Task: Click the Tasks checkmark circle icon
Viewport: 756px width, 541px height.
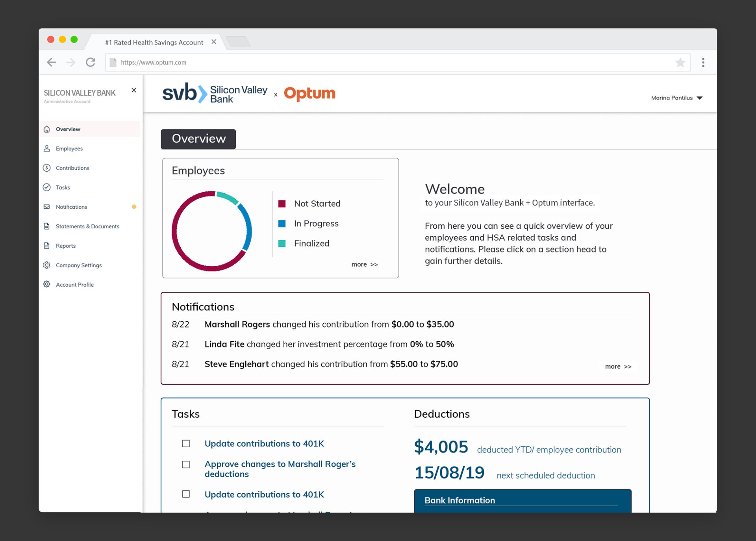Action: click(x=46, y=187)
